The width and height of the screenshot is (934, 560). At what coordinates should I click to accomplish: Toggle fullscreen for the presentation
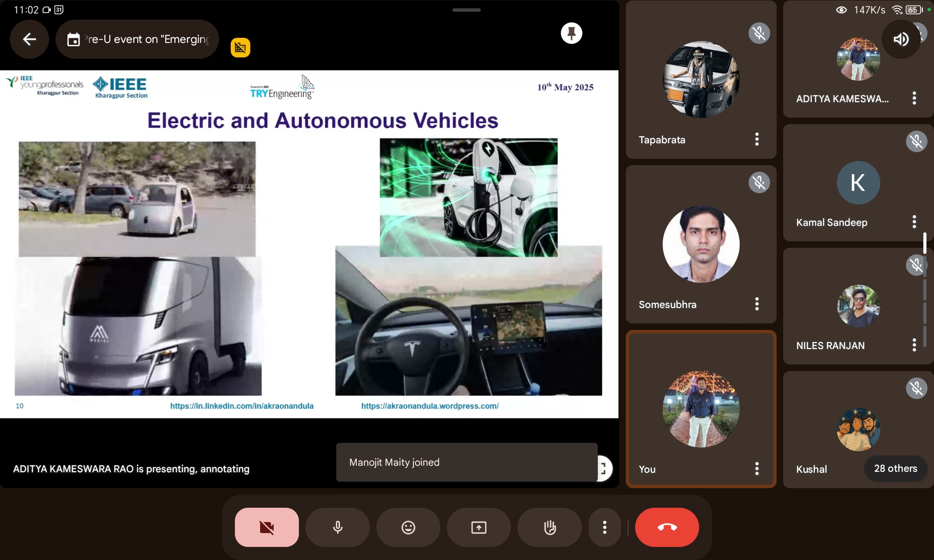604,468
